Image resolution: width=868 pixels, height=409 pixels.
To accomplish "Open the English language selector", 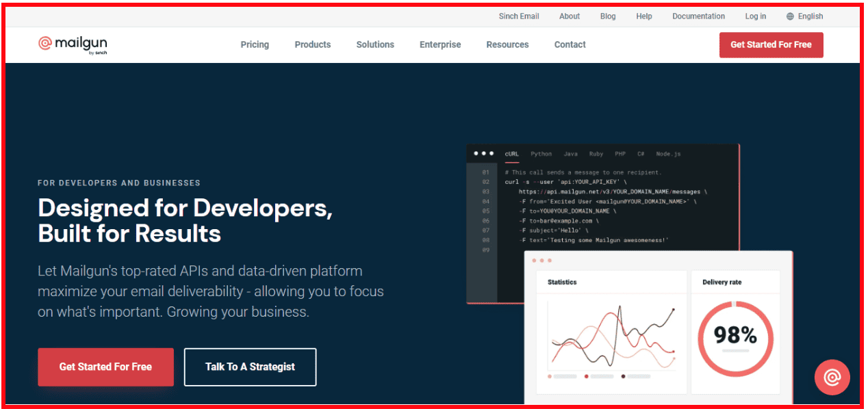I will click(x=804, y=16).
